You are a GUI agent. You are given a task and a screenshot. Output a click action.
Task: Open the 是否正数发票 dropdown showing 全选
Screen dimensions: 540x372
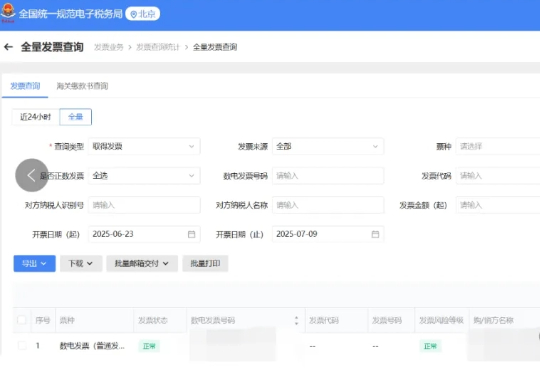(x=144, y=176)
